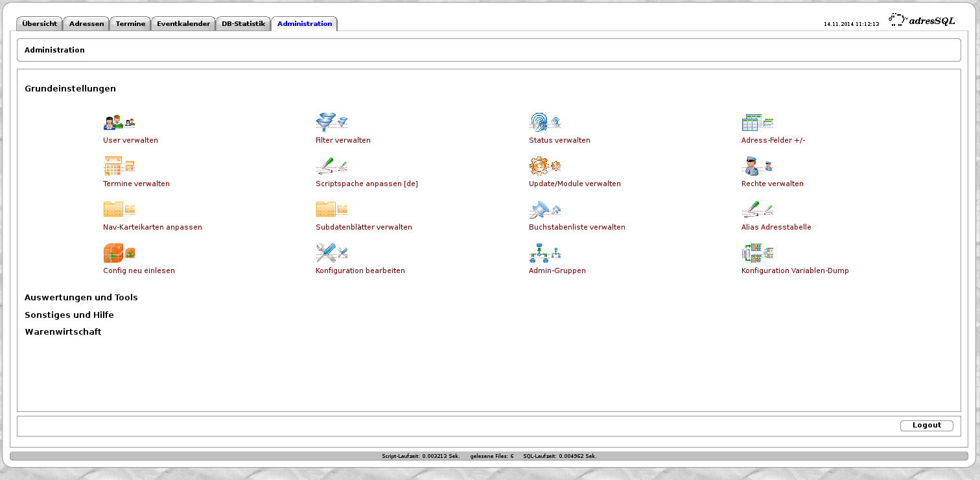The image size is (980, 480).
Task: Click the Nav-Karteikarten anpassen folder icon
Action: (x=119, y=210)
